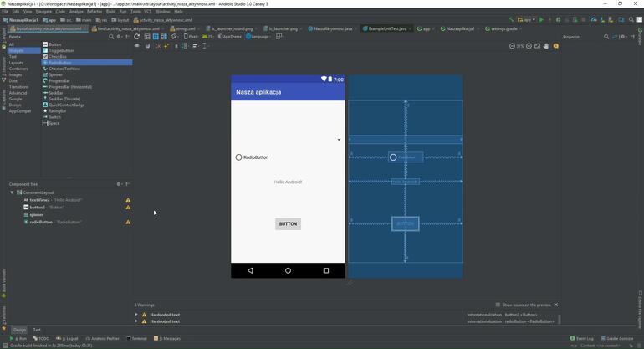This screenshot has width=644, height=349.
Task: Expand the first Hardcoded text warning
Action: (136, 315)
